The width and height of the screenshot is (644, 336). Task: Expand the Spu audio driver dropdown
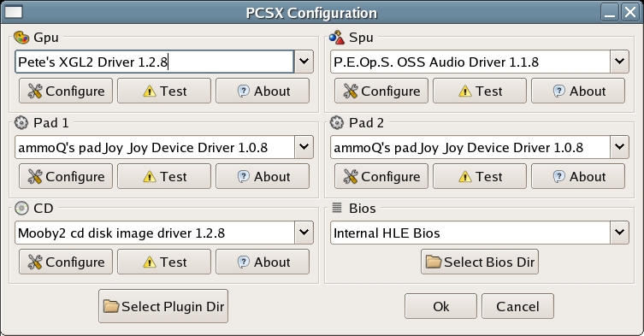619,62
